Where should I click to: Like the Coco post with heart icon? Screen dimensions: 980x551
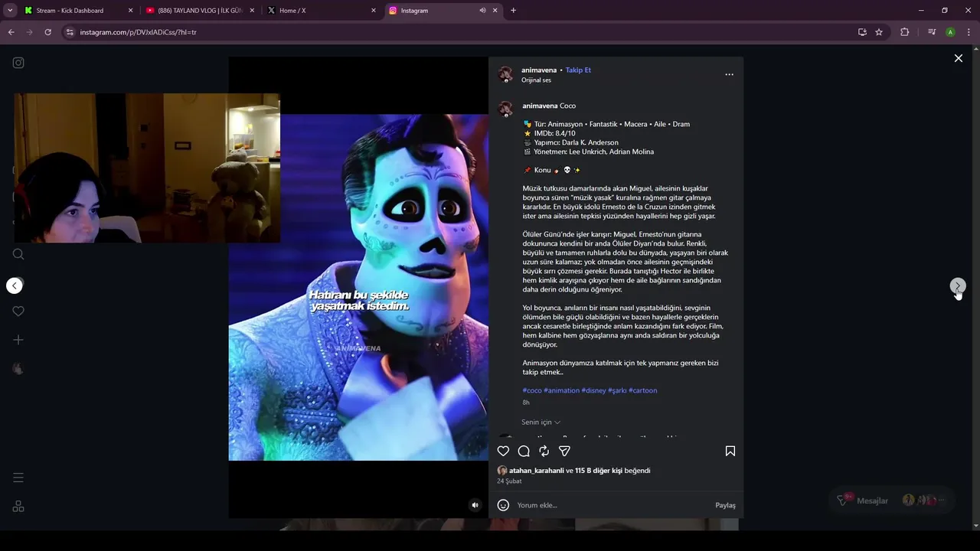point(503,452)
